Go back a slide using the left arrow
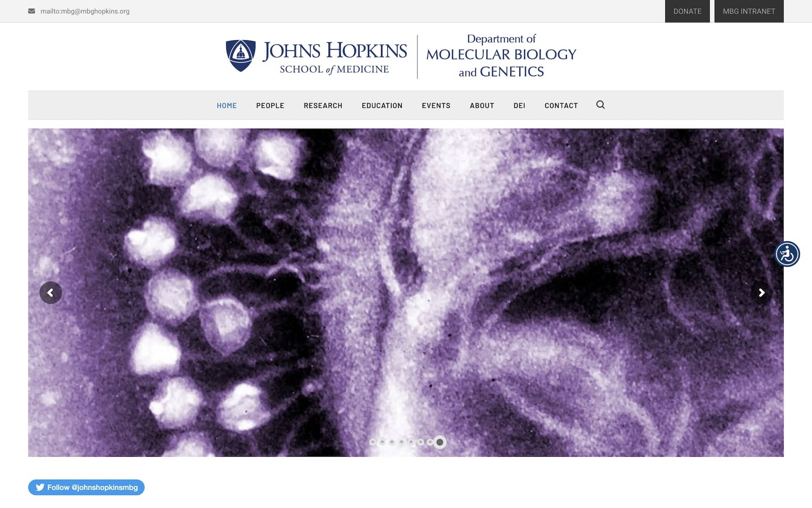 (51, 293)
